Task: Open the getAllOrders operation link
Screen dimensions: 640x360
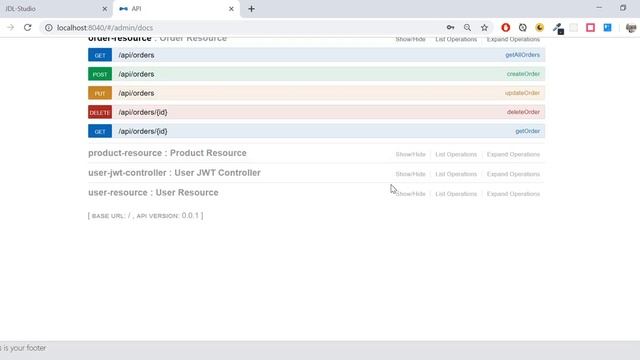Action: click(x=522, y=55)
